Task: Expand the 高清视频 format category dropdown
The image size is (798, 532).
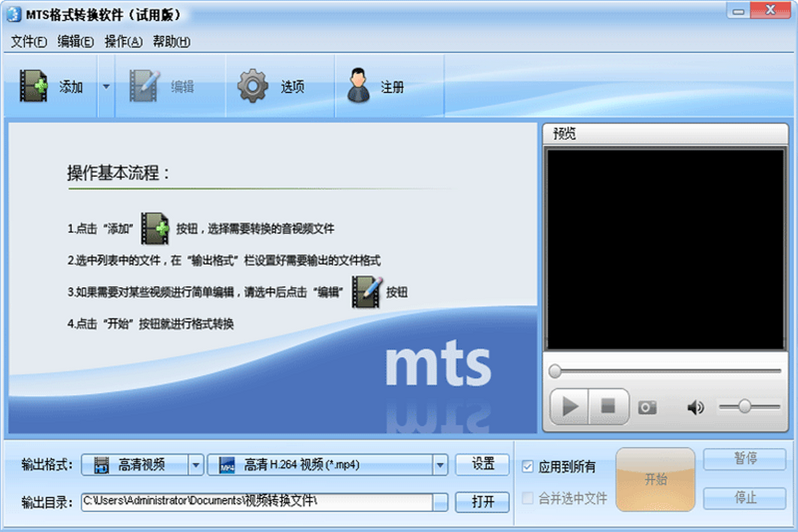Action: point(196,465)
